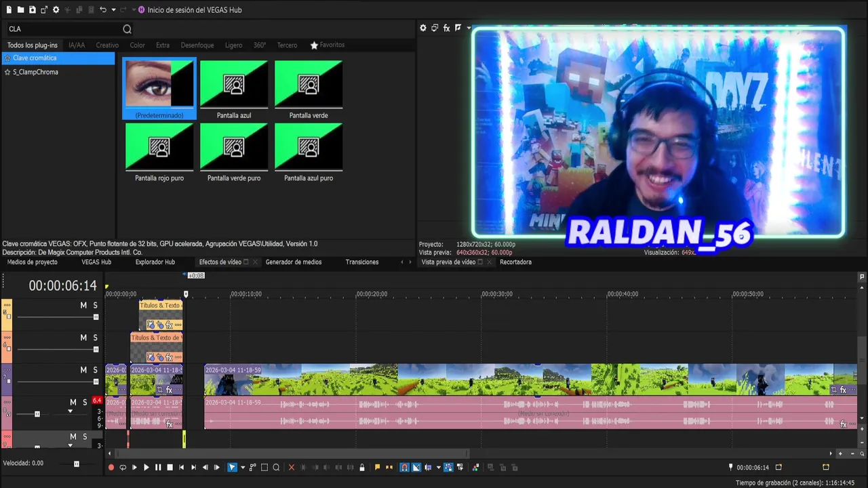The image size is (868, 488).
Task: Expand audio track 8 dropdown triangle
Action: click(x=70, y=411)
